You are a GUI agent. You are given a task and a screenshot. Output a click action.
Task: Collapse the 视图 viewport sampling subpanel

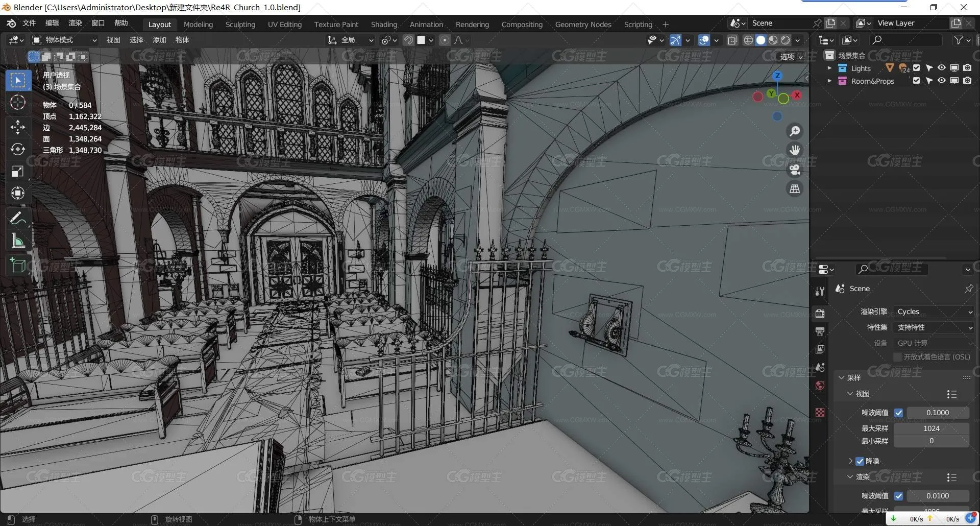coord(850,394)
